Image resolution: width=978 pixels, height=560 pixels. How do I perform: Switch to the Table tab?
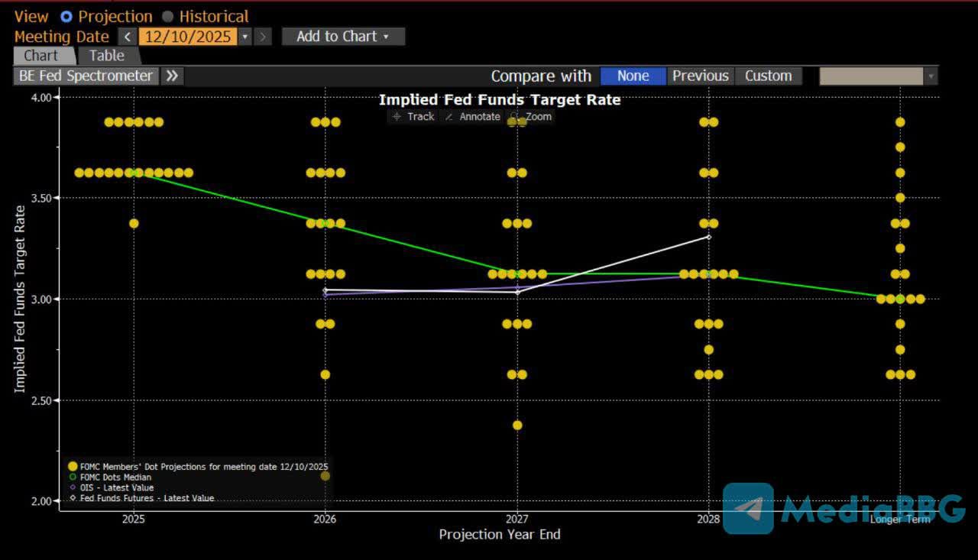pos(107,56)
